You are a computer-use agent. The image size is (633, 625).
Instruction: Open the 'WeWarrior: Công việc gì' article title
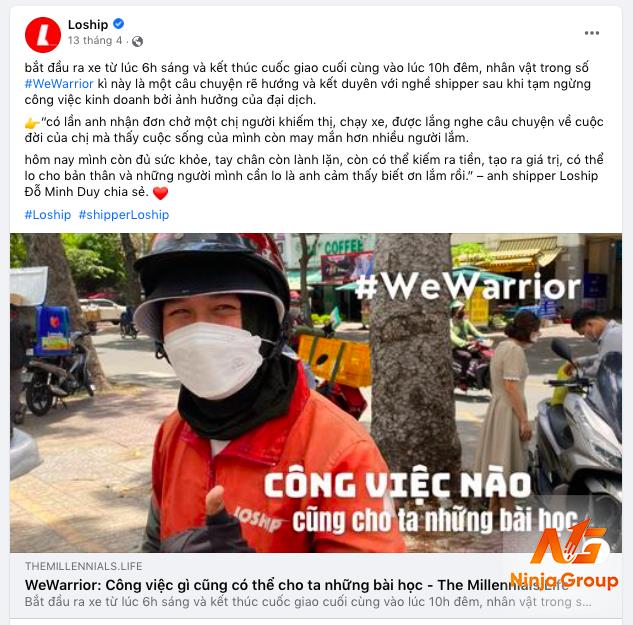coord(297,585)
